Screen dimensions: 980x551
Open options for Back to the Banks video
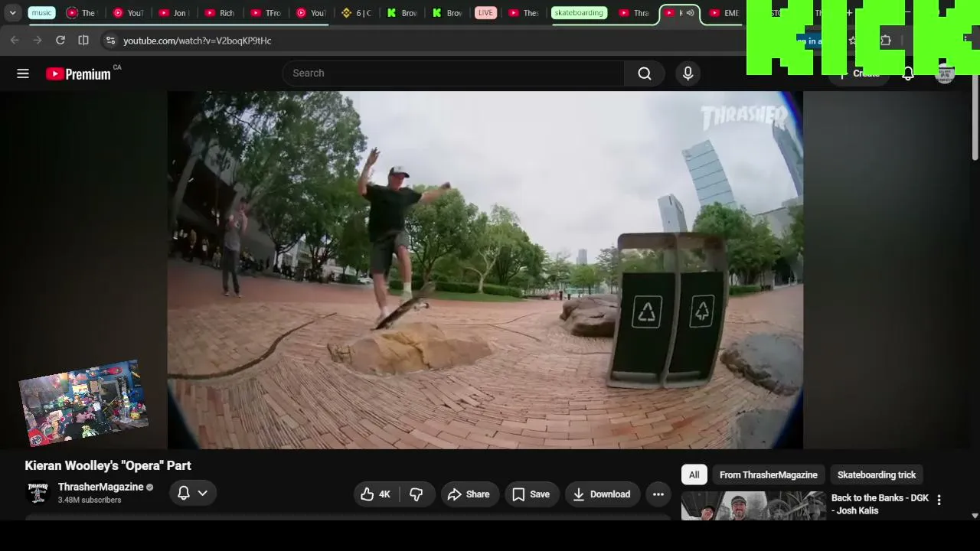tap(939, 500)
